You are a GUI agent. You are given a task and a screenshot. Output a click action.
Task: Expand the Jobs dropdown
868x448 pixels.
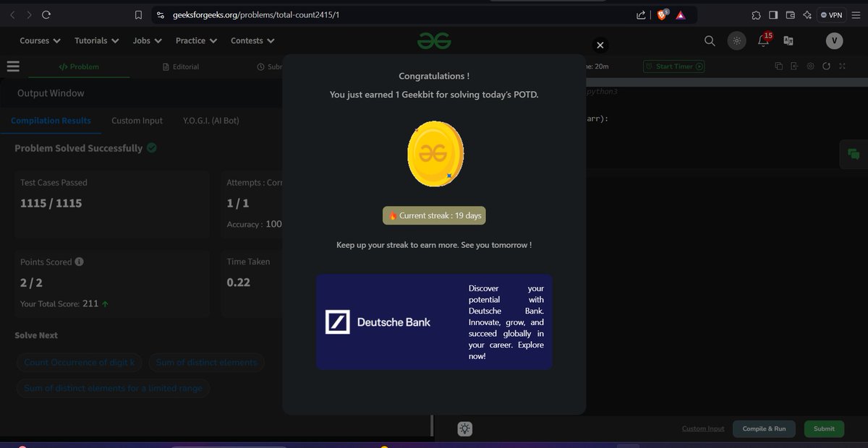click(x=146, y=40)
